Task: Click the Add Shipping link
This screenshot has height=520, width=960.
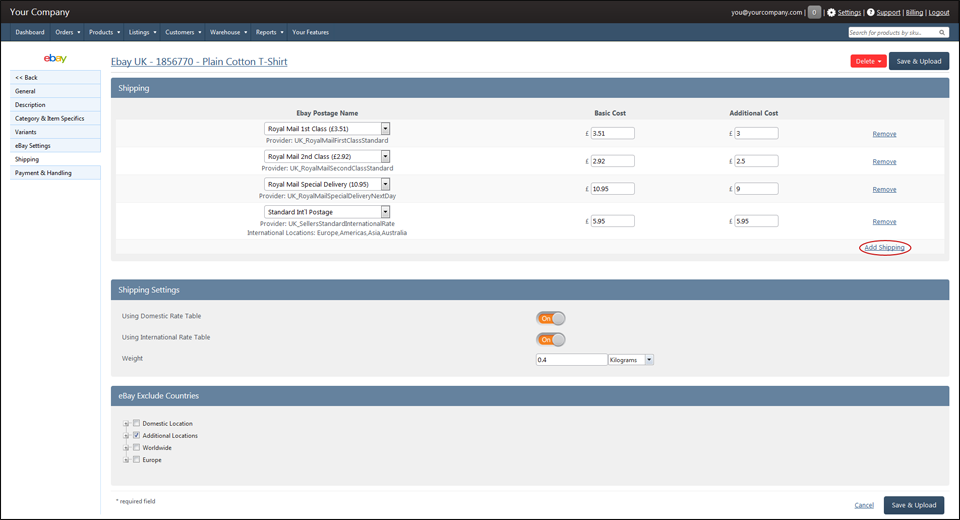Action: [884, 247]
